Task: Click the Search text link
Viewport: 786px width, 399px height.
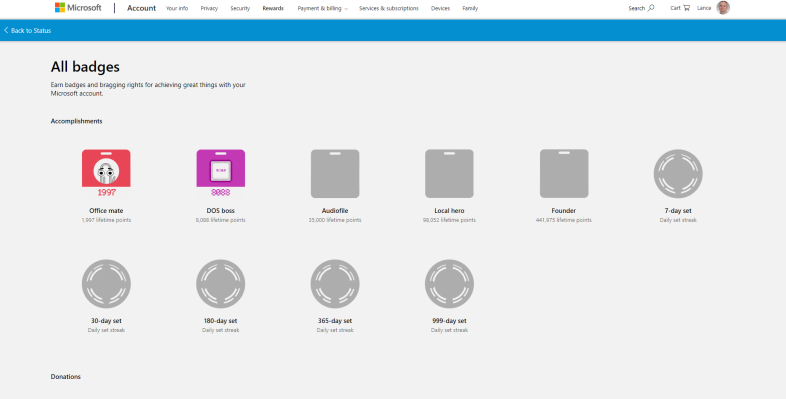Action: point(637,9)
